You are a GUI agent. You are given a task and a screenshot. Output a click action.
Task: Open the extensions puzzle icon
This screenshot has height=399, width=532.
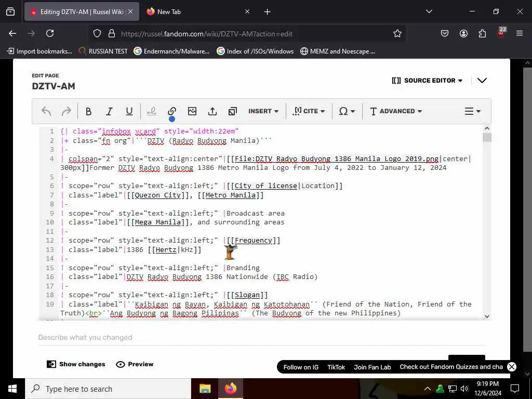482,33
